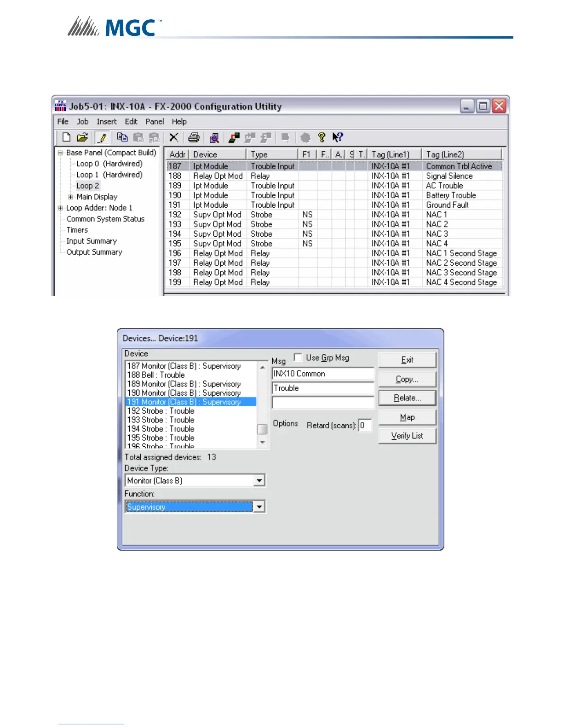Click the What's This pointer help icon

coord(338,137)
